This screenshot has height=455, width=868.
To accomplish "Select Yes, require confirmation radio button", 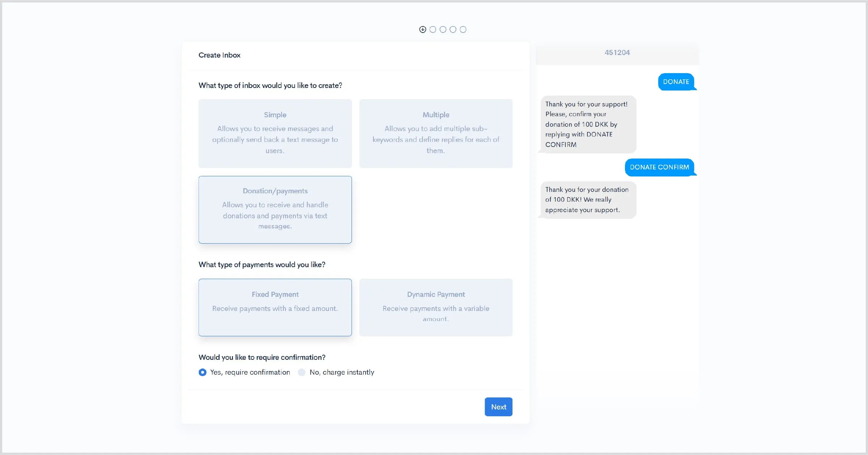I will [203, 372].
